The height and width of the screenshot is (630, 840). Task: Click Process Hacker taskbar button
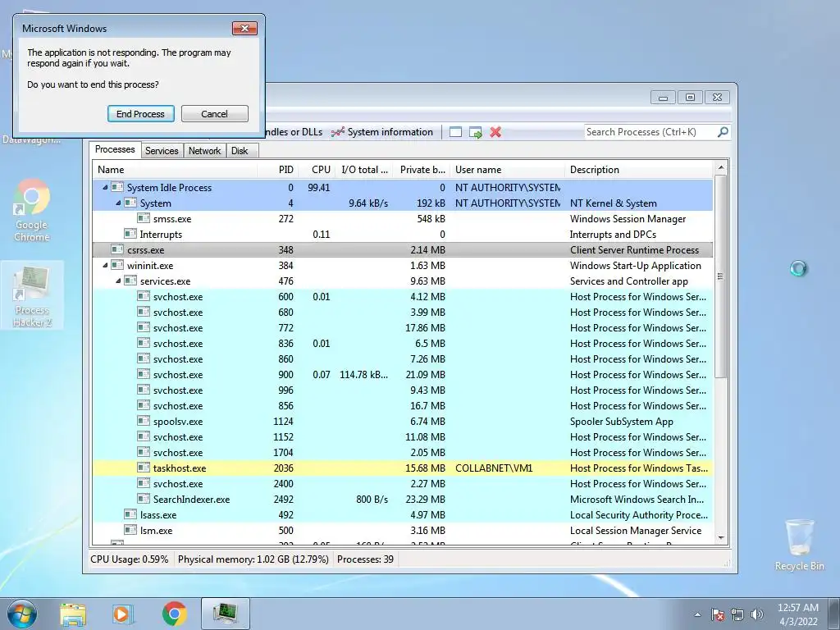pyautogui.click(x=226, y=614)
